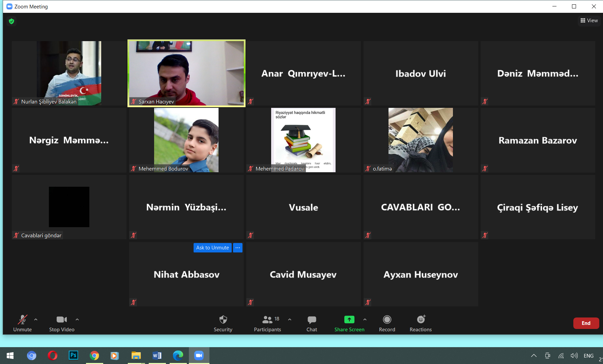Start recording with the Record button

pyautogui.click(x=387, y=323)
